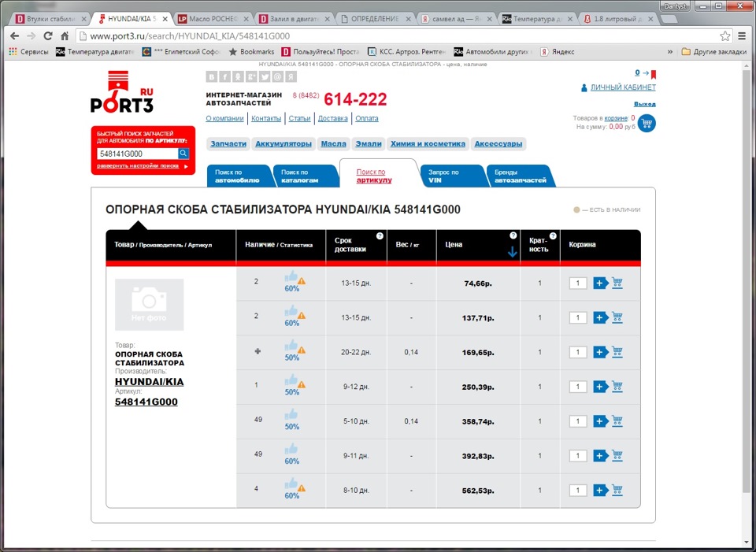Screen dimensions: 756x552
Task: Click the thumbs-up statistics icon for 358,74р. row
Action: point(291,414)
